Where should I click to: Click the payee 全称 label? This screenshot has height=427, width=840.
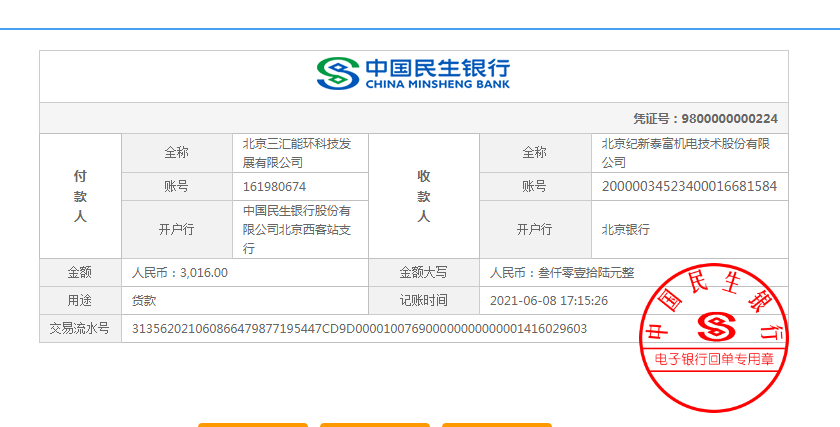[x=535, y=153]
